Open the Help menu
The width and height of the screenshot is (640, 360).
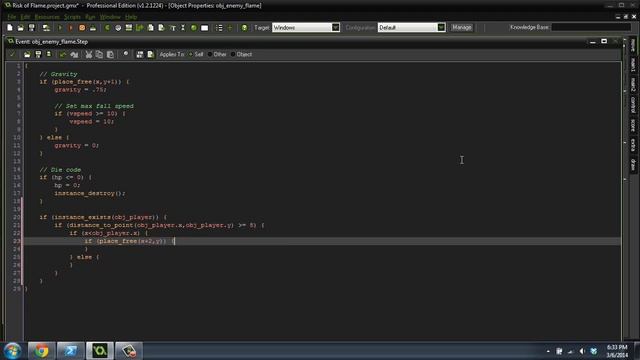(x=131, y=17)
